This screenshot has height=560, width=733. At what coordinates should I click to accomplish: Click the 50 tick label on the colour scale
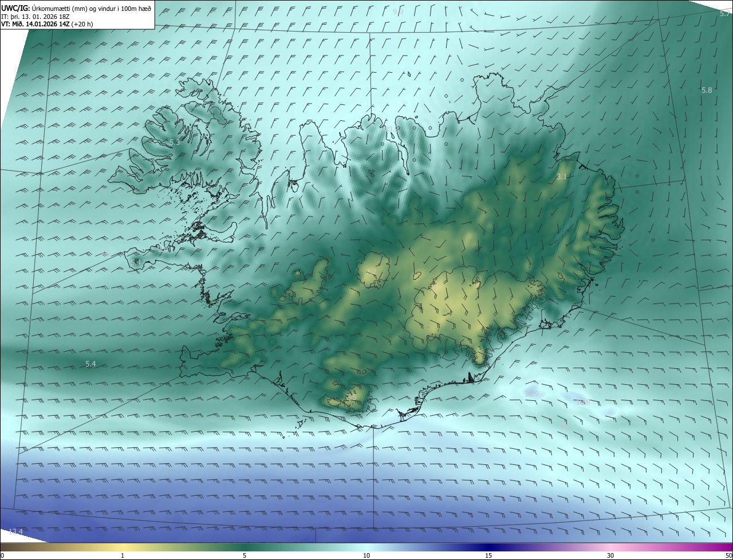[x=728, y=555]
